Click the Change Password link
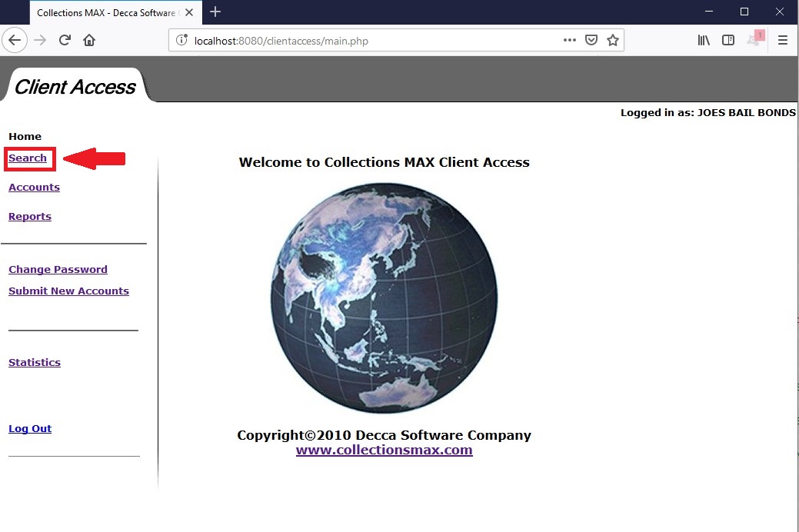Viewport: 799px width, 532px height. coord(58,269)
